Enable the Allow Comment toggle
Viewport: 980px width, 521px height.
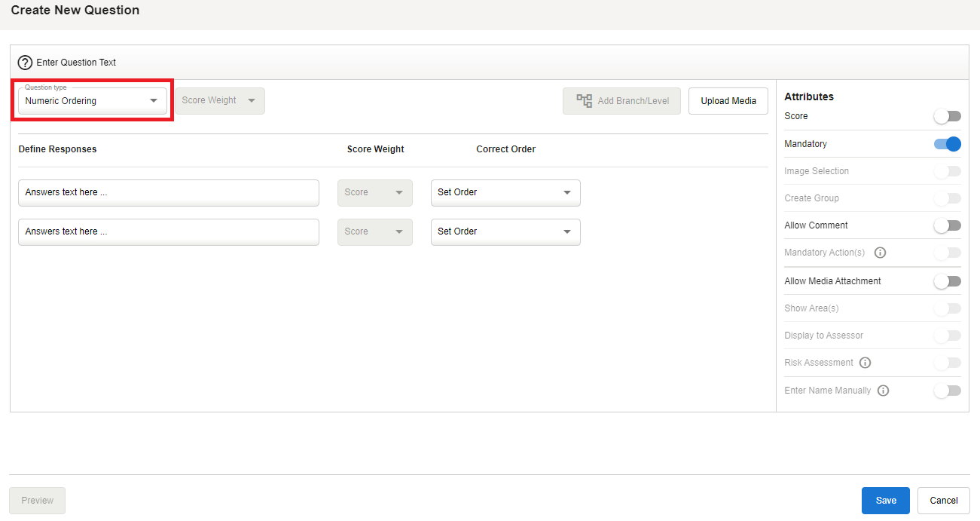pyautogui.click(x=947, y=225)
